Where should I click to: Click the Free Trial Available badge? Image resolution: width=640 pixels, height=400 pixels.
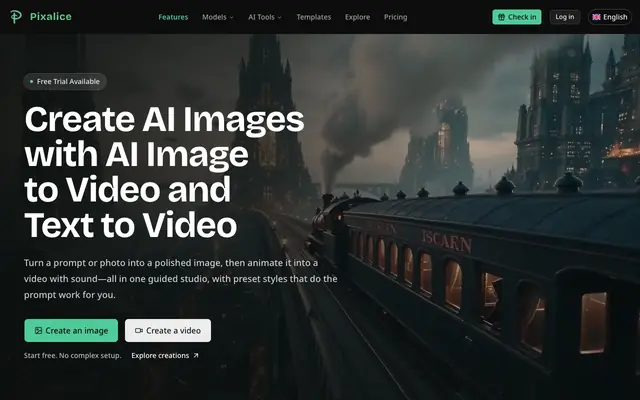click(65, 82)
